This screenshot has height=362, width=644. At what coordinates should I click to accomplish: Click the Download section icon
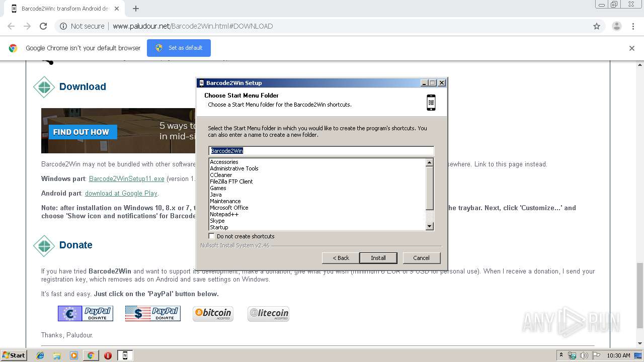coord(44,87)
